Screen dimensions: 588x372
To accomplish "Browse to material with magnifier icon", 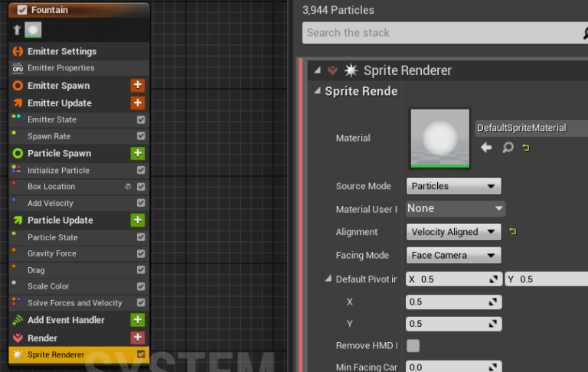I will point(507,148).
